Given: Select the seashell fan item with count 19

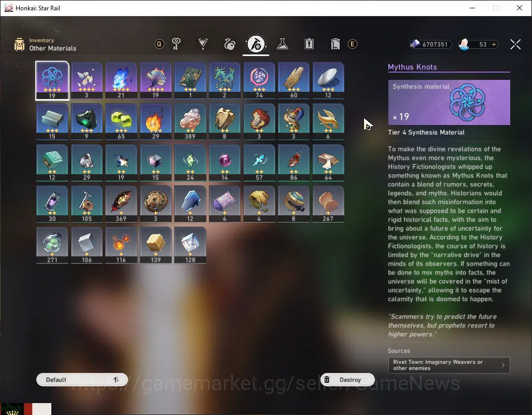Looking at the screenshot, I should (x=156, y=80).
